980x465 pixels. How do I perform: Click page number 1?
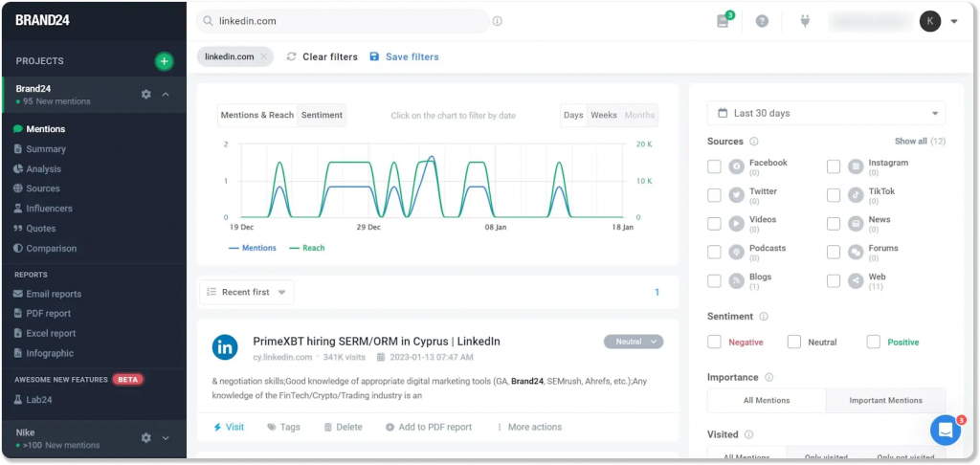(x=657, y=293)
